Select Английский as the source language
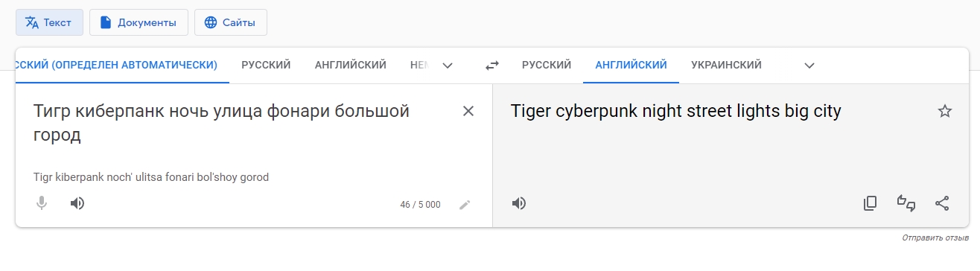 [x=351, y=65]
